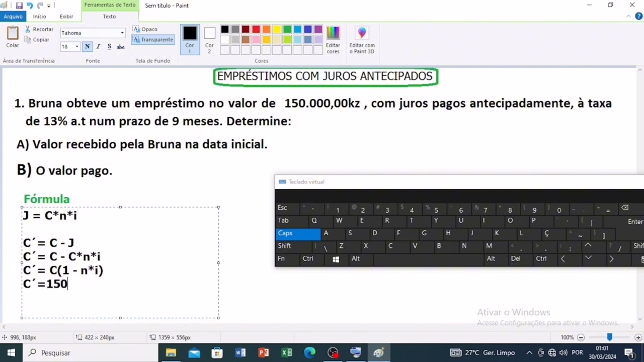
Task: Tap the right arrow key on virtual keyboard
Action: click(612, 259)
